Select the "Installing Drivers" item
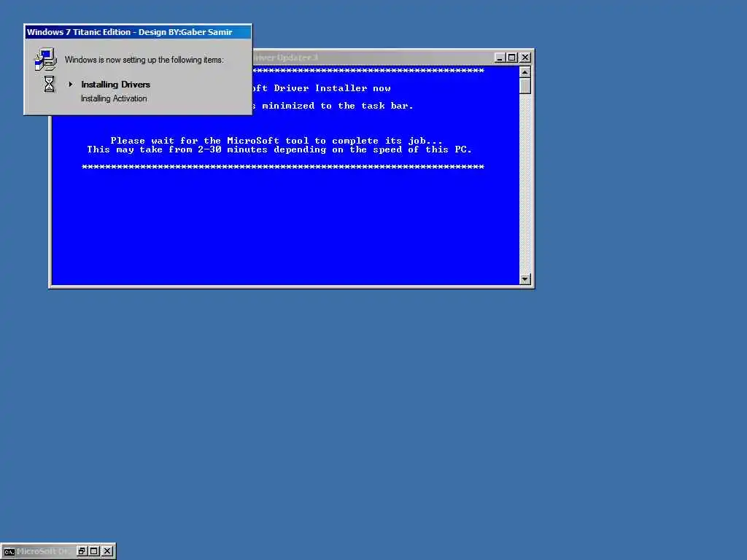747x560 pixels. (x=115, y=85)
